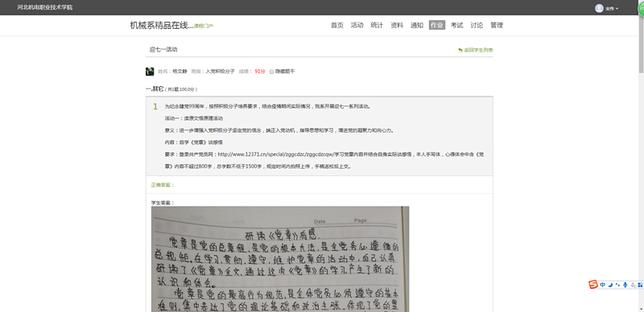Click the 迎七一活动 heading
Image resolution: width=644 pixels, height=312 pixels.
click(x=163, y=49)
